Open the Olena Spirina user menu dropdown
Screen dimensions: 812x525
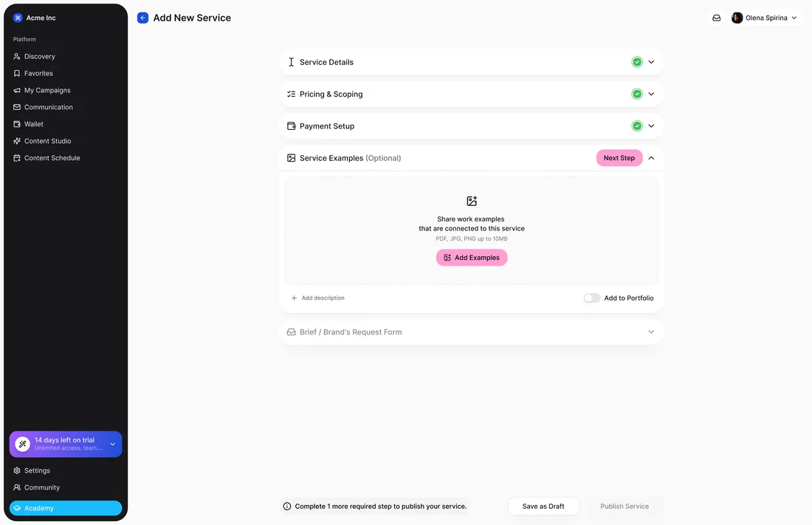[x=794, y=18]
